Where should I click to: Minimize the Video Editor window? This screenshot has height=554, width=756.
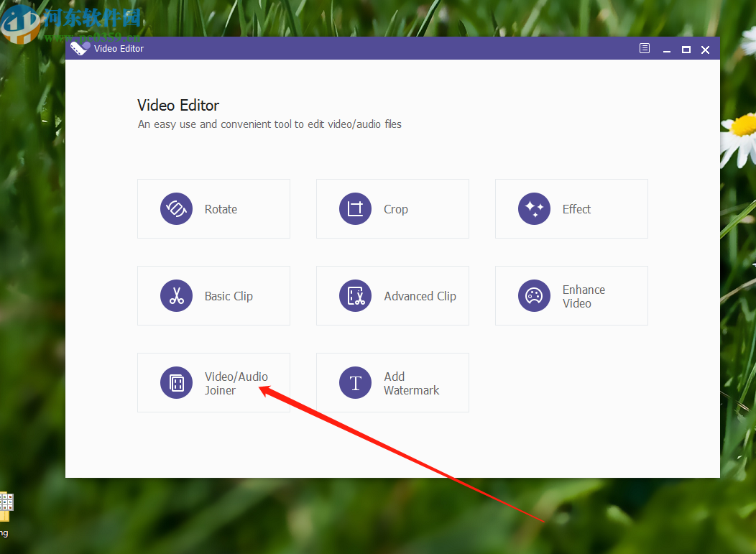667,50
